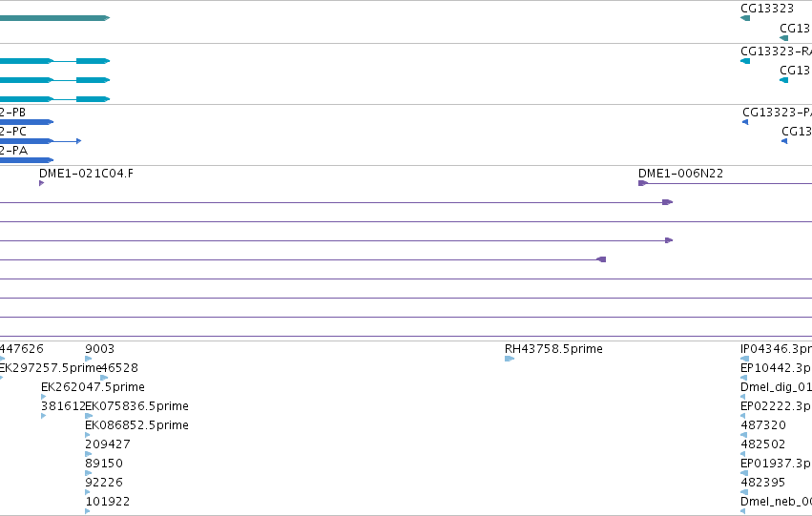812x516 pixels.
Task: Click the arrow under EK086852.5prime
Action: pyautogui.click(x=88, y=435)
